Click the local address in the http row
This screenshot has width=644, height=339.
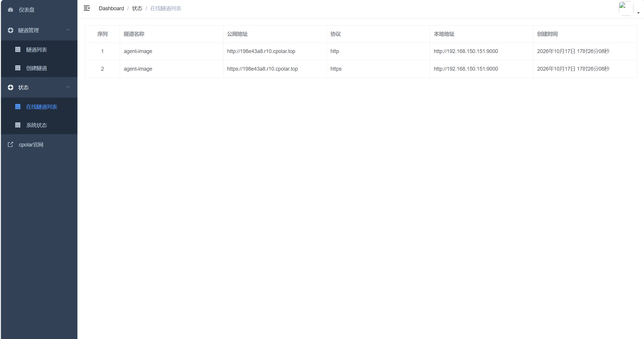[x=466, y=51]
